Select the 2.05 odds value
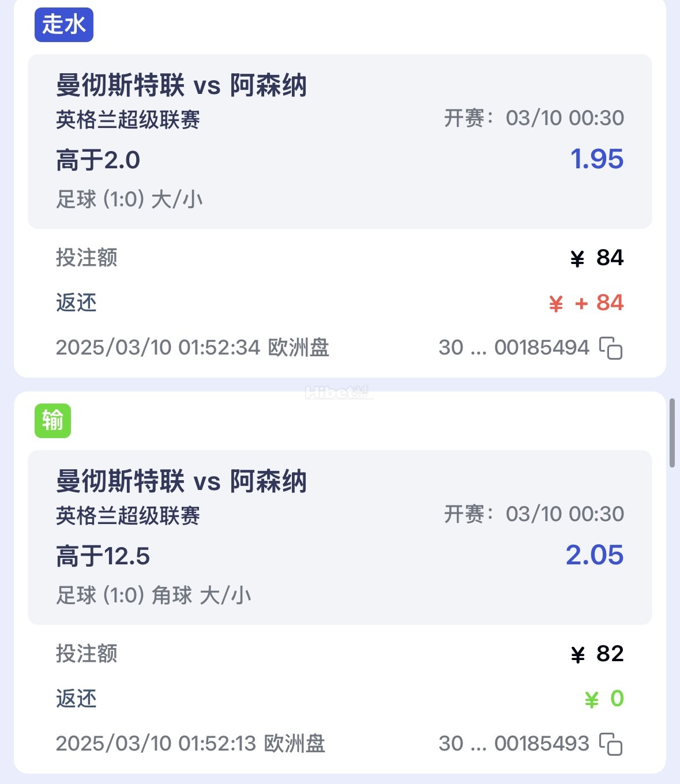 (x=594, y=555)
